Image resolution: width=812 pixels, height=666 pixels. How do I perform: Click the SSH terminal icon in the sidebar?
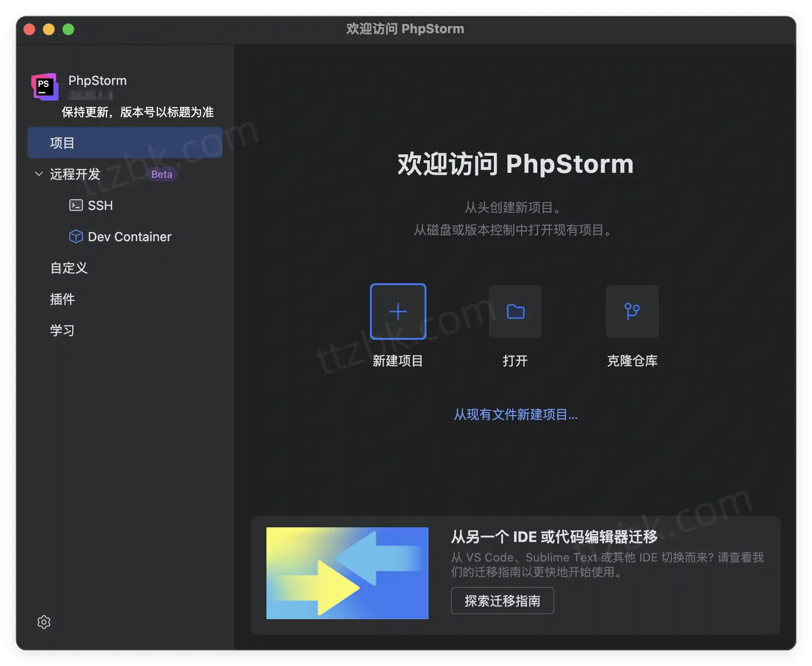point(76,205)
